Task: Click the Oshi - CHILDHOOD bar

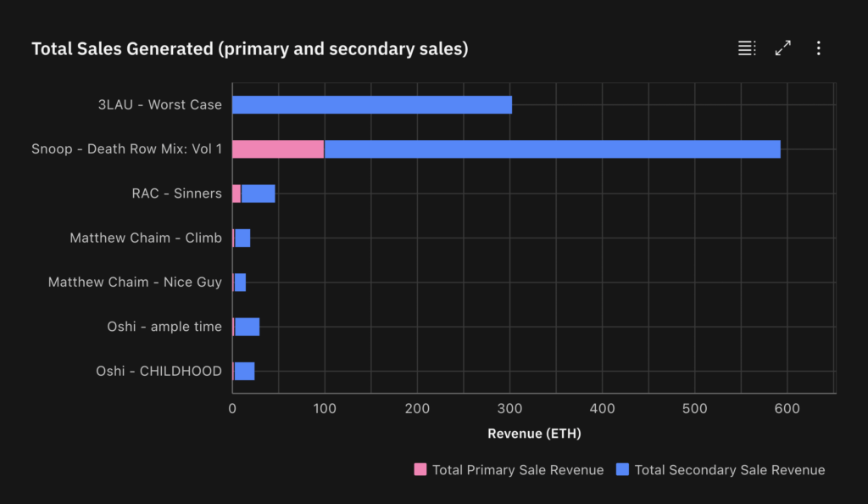Action: coord(243,370)
